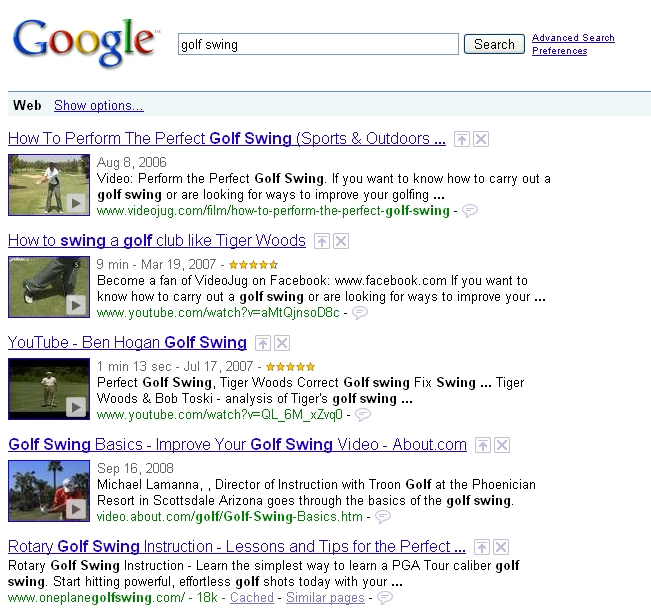The height and width of the screenshot is (610, 651).
Task: Click the star rating on Tiger Woods result
Action: (253, 265)
